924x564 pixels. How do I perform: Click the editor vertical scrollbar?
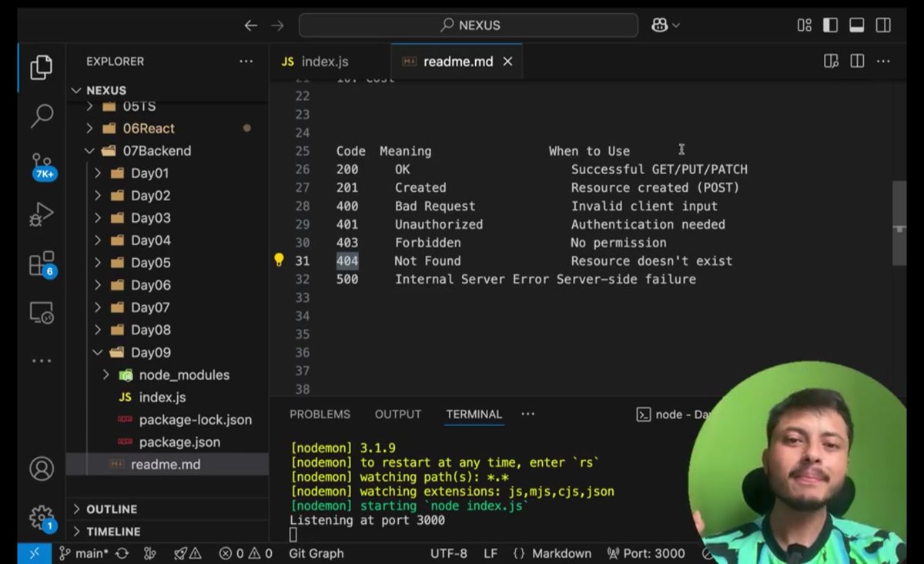point(899,223)
